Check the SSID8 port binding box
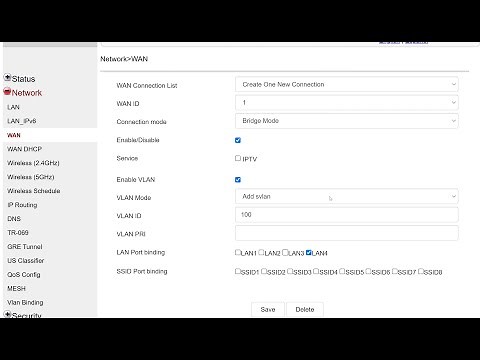 (421, 271)
